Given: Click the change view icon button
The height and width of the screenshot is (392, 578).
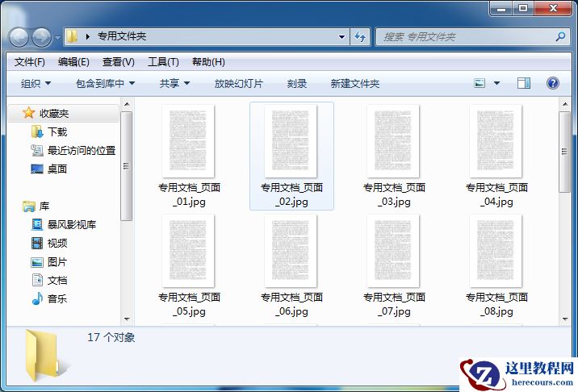Looking at the screenshot, I should click(x=480, y=83).
